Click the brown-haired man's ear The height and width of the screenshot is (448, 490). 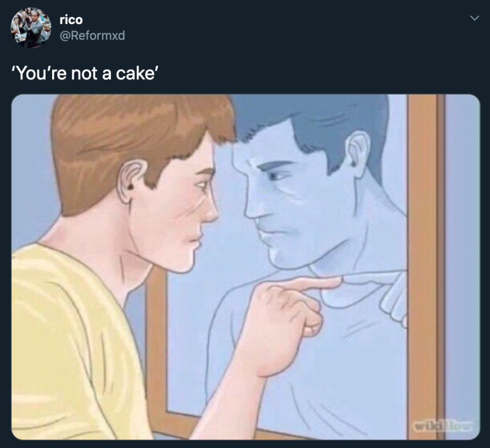coord(129,181)
